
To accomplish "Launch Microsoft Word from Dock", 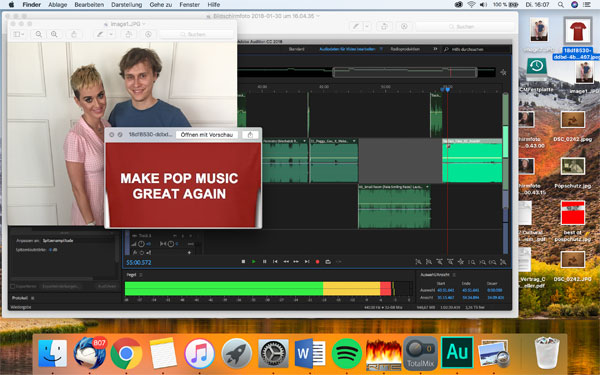I will pyautogui.click(x=310, y=354).
